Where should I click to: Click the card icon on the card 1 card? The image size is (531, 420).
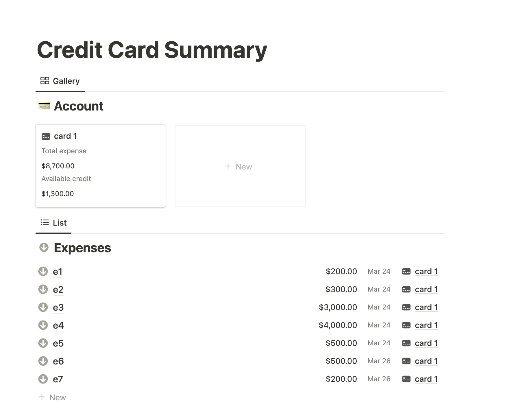pos(46,136)
